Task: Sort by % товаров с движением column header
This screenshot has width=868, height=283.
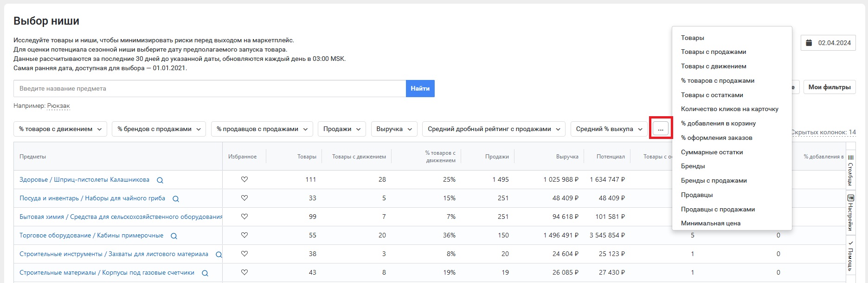Action: [x=440, y=157]
